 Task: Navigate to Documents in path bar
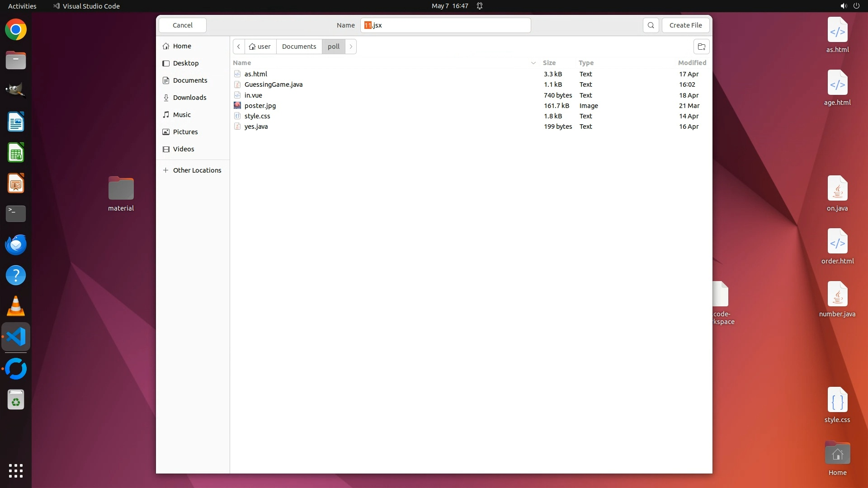(x=299, y=47)
